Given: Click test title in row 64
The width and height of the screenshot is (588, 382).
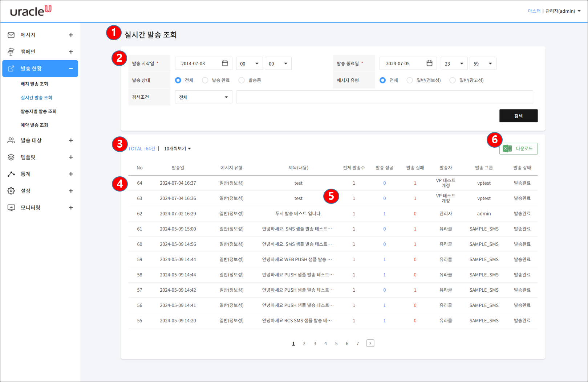Looking at the screenshot, I should point(299,183).
